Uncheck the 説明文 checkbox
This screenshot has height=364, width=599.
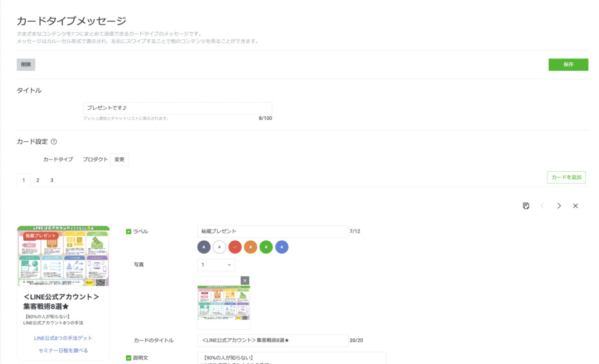click(x=129, y=358)
